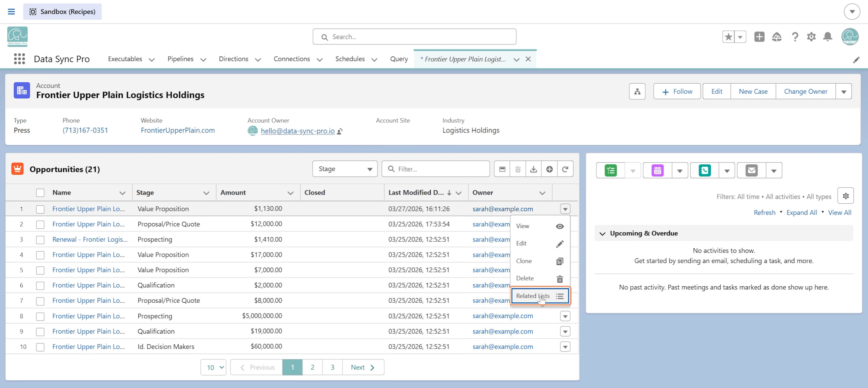The height and width of the screenshot is (388, 868).
Task: Collapse the Upcoming & Overdue section
Action: tap(602, 233)
